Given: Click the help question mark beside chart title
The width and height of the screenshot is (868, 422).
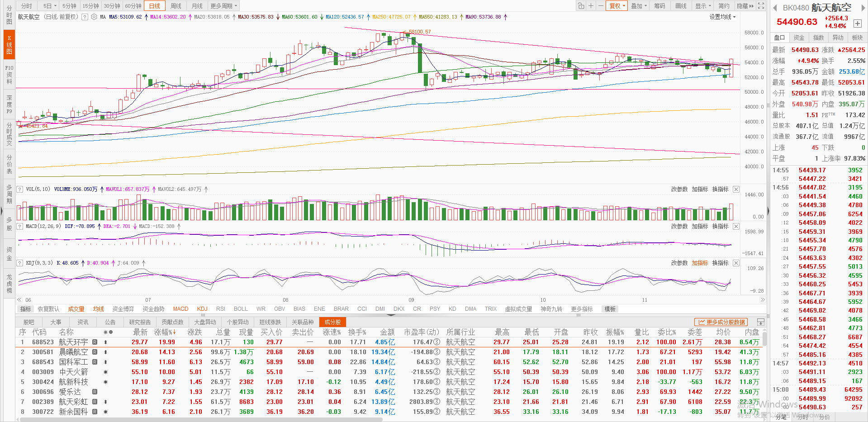Looking at the screenshot, I should [85, 17].
